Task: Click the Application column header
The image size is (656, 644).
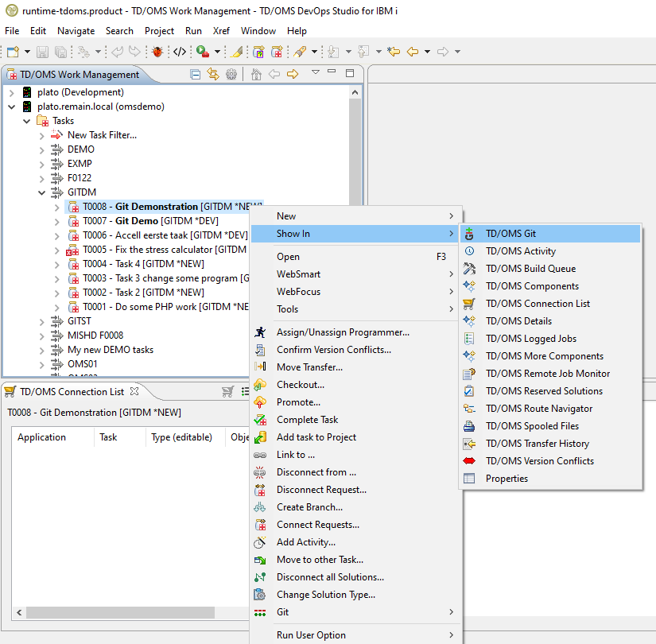Action: pos(41,437)
